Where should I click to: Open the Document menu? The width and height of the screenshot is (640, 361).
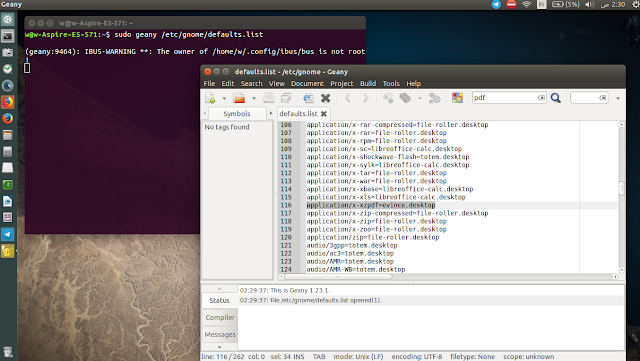click(307, 83)
